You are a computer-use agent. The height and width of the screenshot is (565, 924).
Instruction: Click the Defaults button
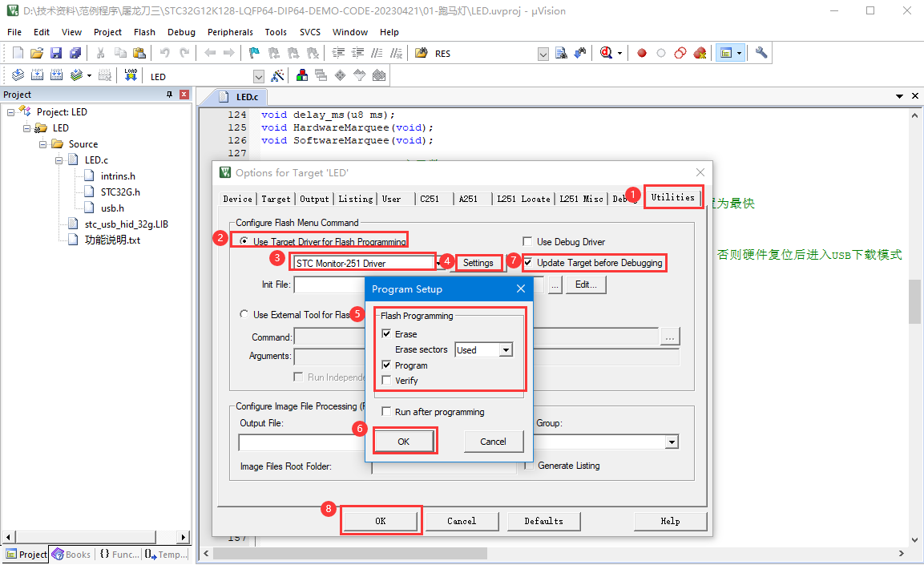point(544,521)
